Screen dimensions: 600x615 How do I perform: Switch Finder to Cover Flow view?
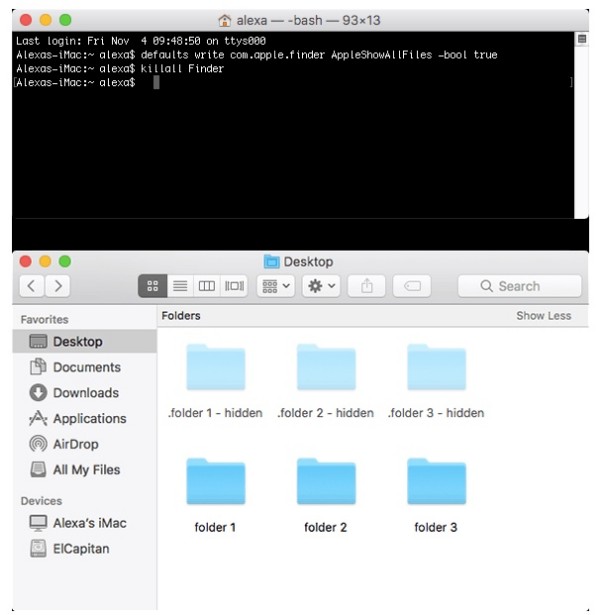pos(234,286)
